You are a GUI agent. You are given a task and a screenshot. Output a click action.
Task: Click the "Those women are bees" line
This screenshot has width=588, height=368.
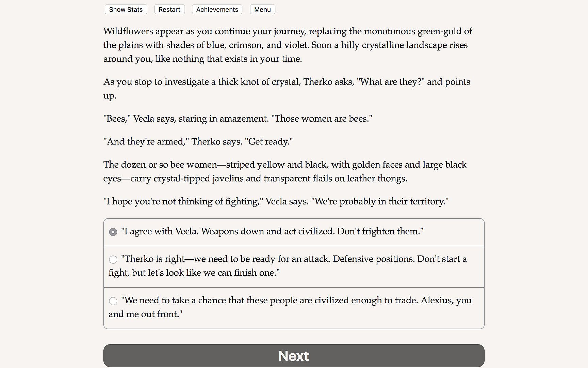(x=323, y=119)
